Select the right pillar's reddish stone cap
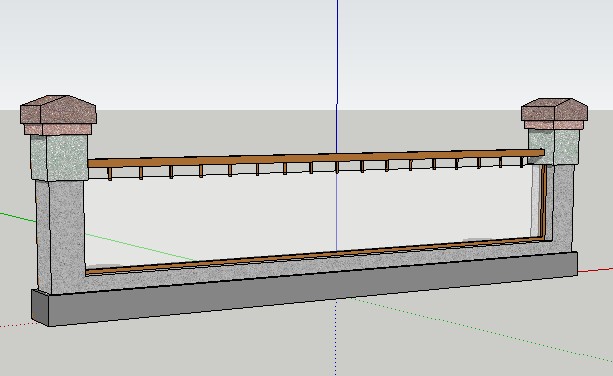 [x=554, y=114]
